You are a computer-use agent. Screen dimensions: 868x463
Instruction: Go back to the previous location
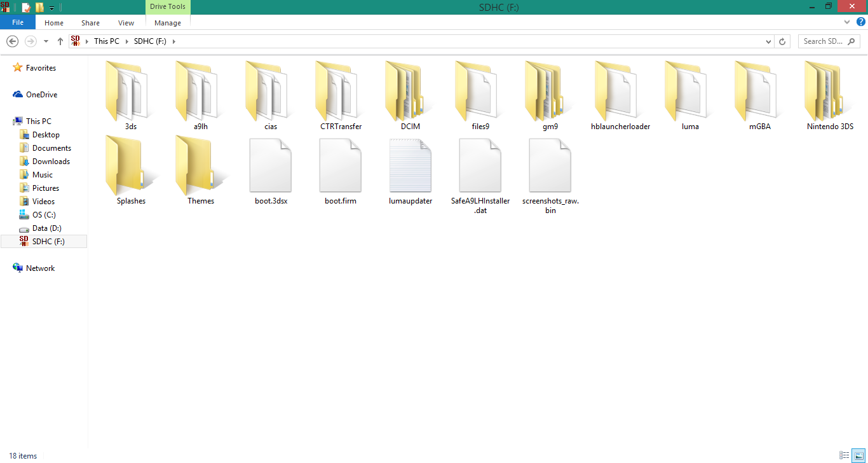point(12,41)
